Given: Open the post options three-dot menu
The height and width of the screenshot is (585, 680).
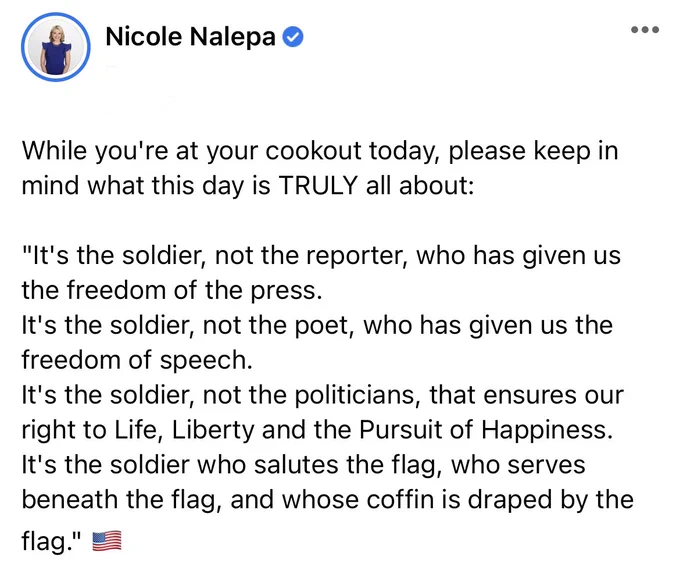Looking at the screenshot, I should tap(645, 29).
